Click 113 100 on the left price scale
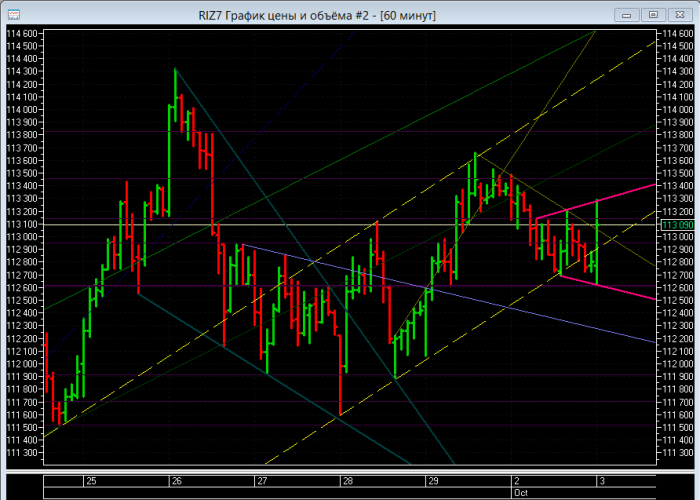 [22, 224]
